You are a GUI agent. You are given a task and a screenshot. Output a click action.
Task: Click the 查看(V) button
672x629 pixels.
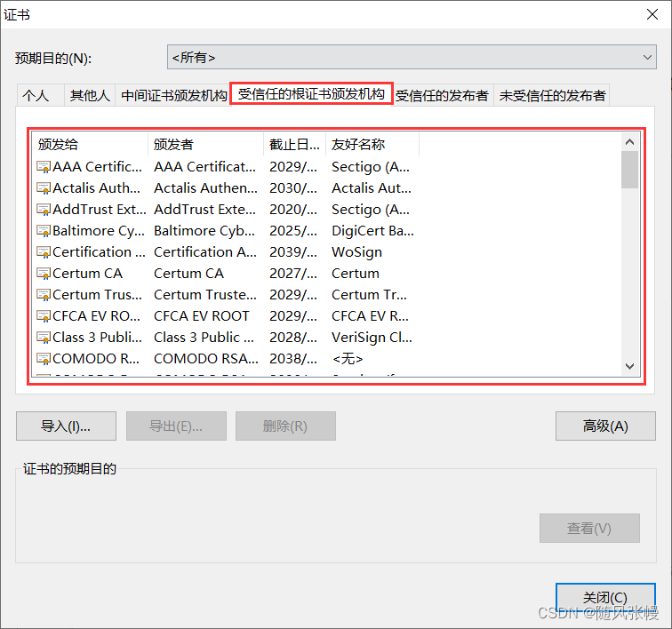point(589,529)
